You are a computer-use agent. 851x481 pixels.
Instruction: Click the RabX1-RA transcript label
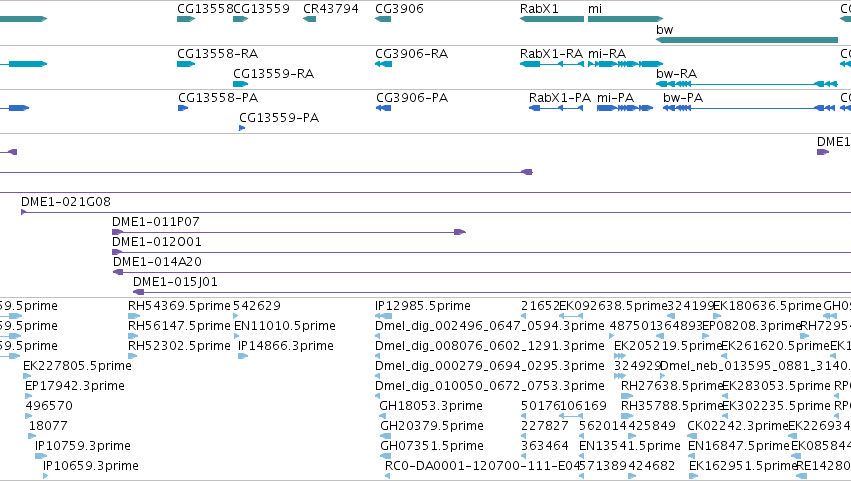[x=551, y=54]
